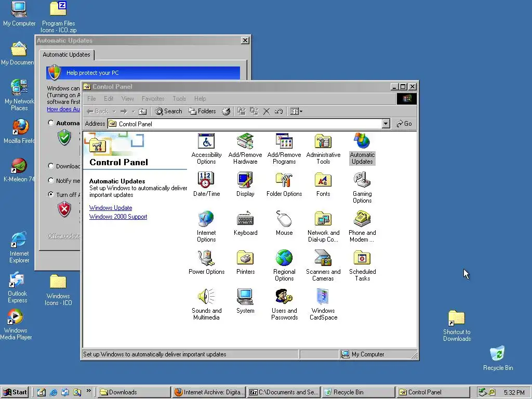Open Scheduled Tasks icon
Screen dimensions: 532x399
(x=362, y=265)
